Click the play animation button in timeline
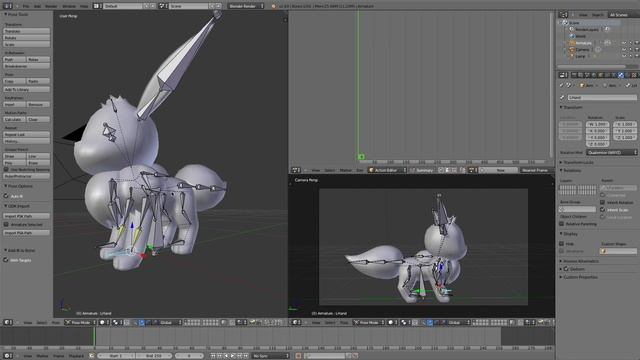Screen dimensions: 640x360 [233, 356]
